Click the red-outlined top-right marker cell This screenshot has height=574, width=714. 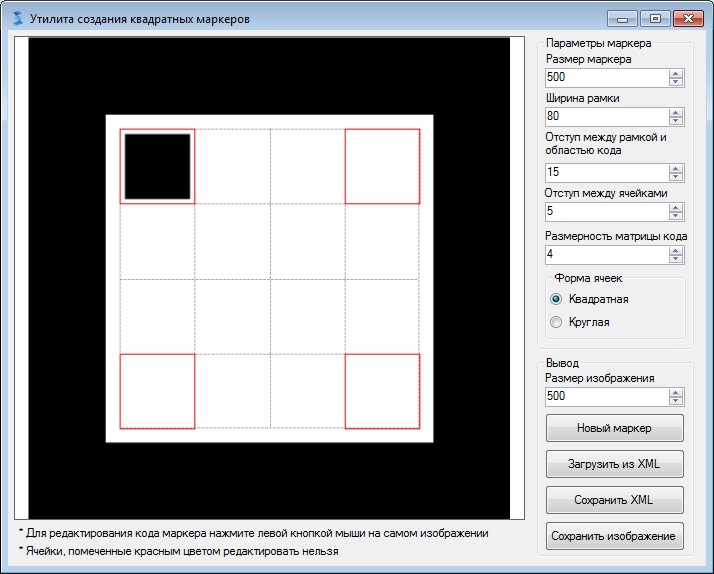[x=382, y=167]
